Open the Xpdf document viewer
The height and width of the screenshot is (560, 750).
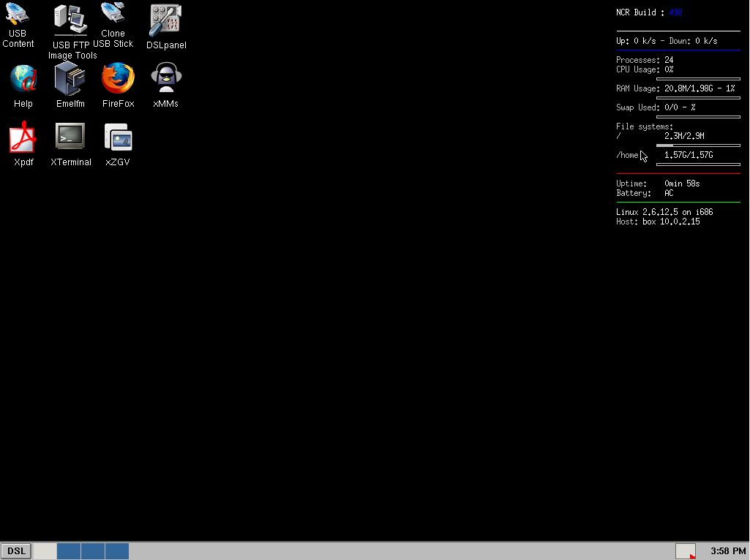[23, 137]
